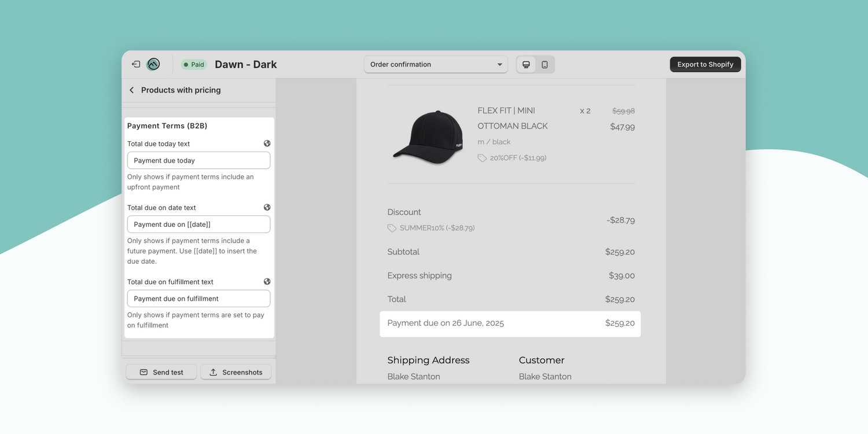The image size is (868, 434).
Task: Click the Send test button
Action: pyautogui.click(x=161, y=372)
